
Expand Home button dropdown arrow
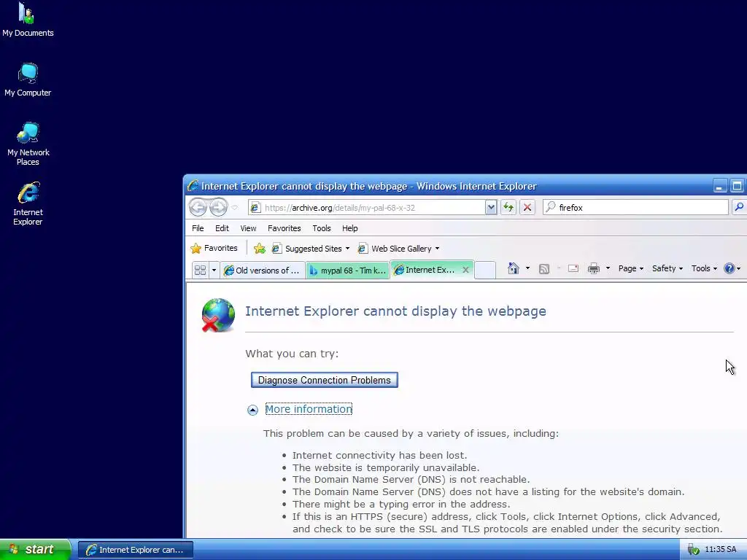(527, 268)
